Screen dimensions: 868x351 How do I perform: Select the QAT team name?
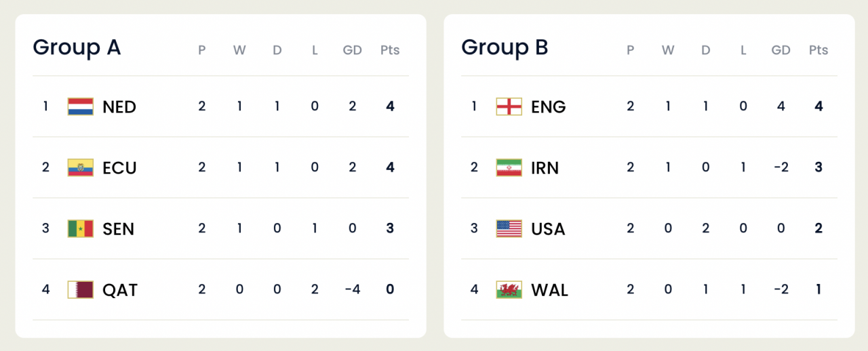click(x=120, y=290)
